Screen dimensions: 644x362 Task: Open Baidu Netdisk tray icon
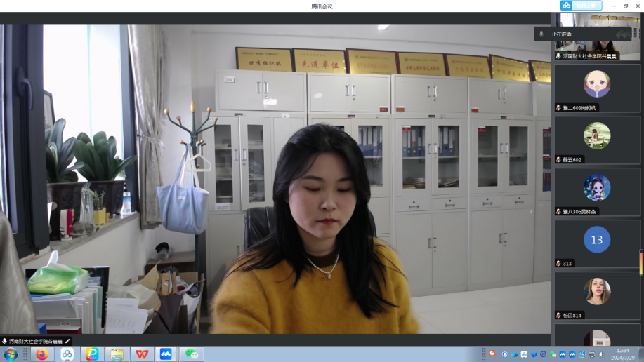[524, 354]
